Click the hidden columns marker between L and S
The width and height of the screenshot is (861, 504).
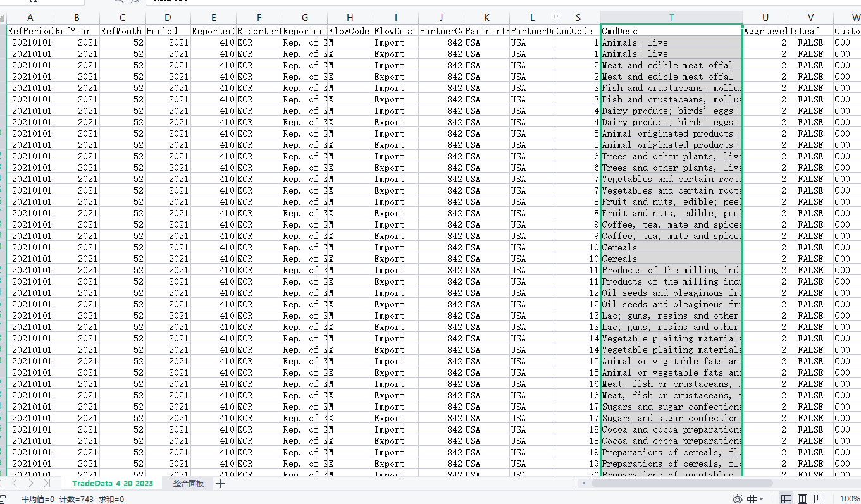pos(555,18)
